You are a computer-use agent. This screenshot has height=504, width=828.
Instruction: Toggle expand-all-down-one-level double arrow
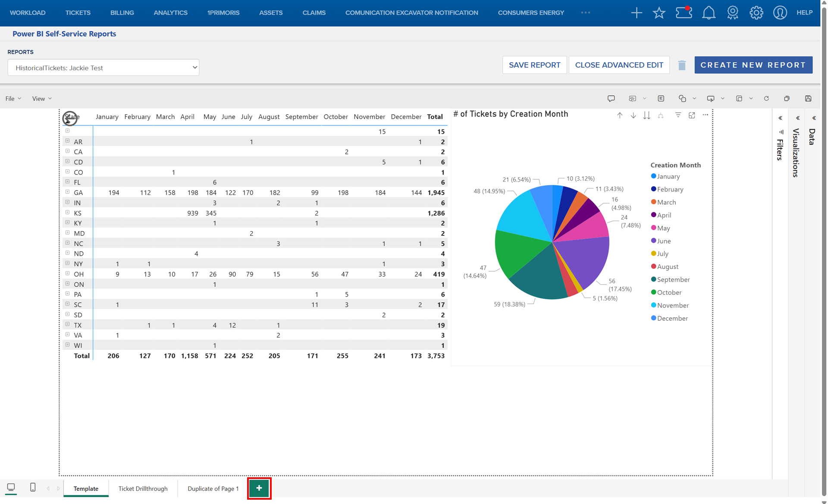pyautogui.click(x=646, y=115)
